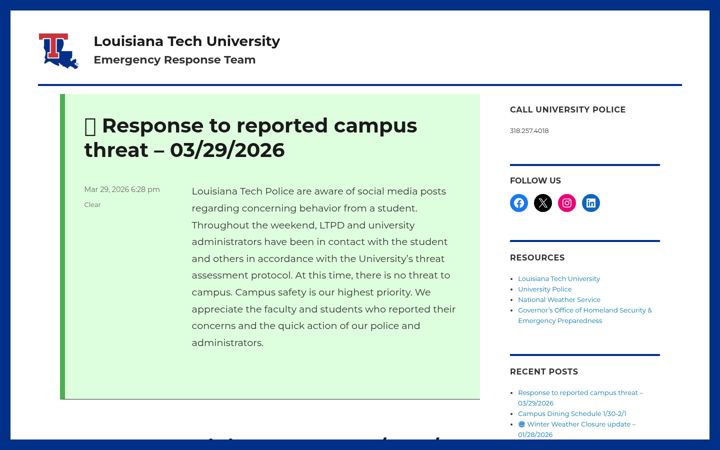
Task: Open Campus Dining Schedule 1/30-2/1 post
Action: (x=572, y=414)
